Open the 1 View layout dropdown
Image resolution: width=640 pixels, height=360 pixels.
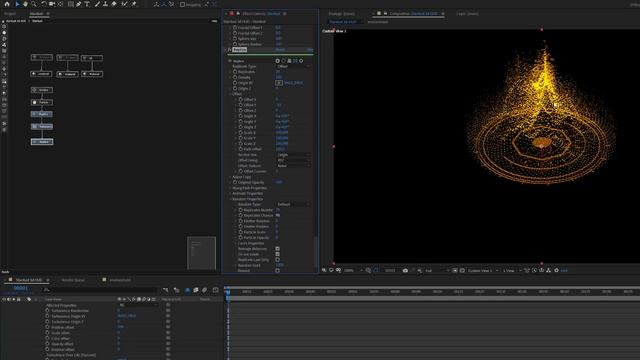pos(512,270)
